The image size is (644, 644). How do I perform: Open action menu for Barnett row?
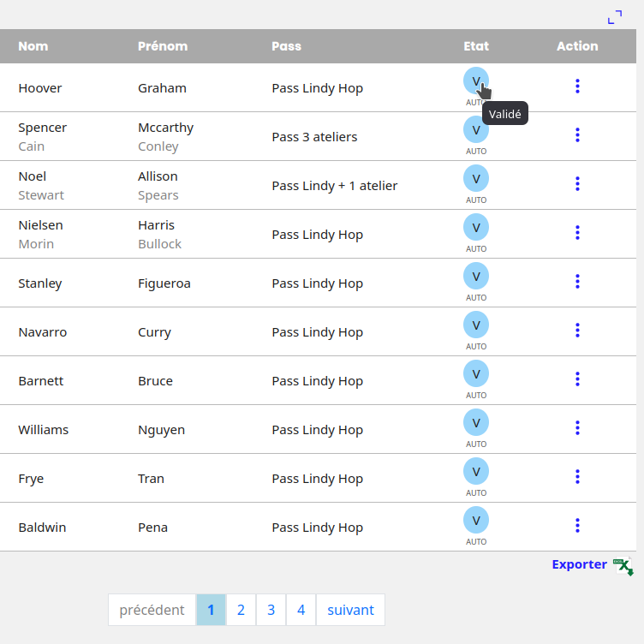click(x=577, y=379)
